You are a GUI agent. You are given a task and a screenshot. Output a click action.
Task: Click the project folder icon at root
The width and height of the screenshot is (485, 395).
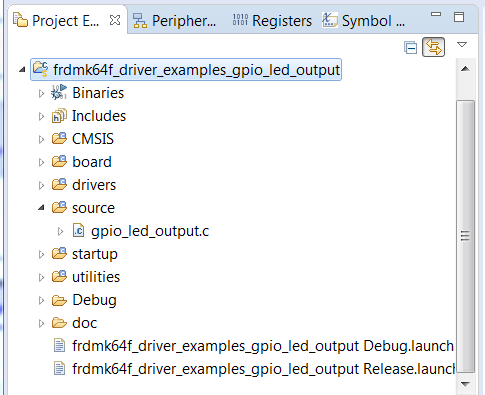coord(41,69)
